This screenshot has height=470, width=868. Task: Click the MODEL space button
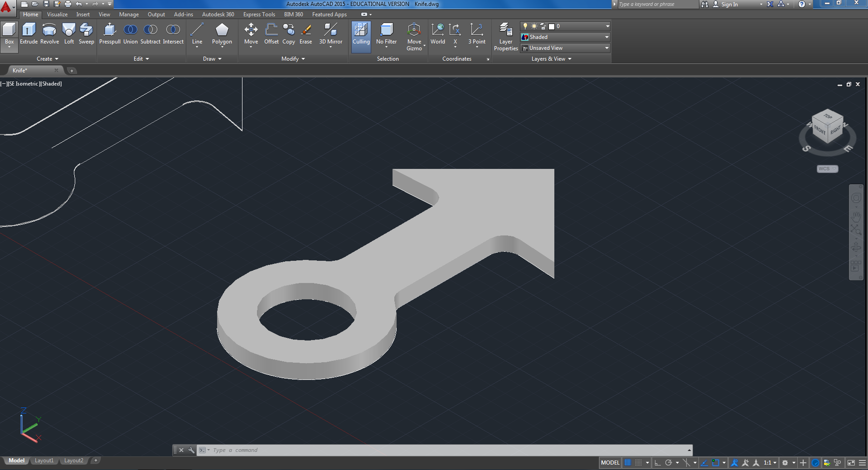point(610,463)
